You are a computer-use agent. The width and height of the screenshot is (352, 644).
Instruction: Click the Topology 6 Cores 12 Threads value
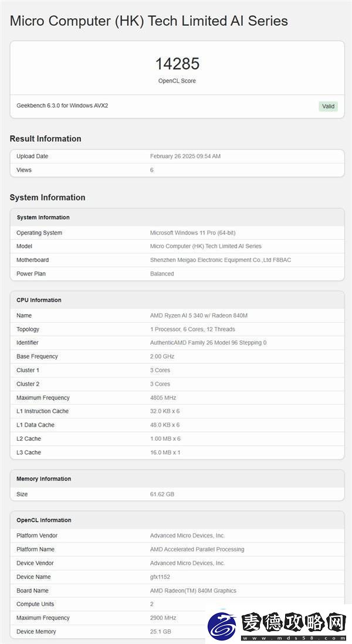pyautogui.click(x=192, y=329)
